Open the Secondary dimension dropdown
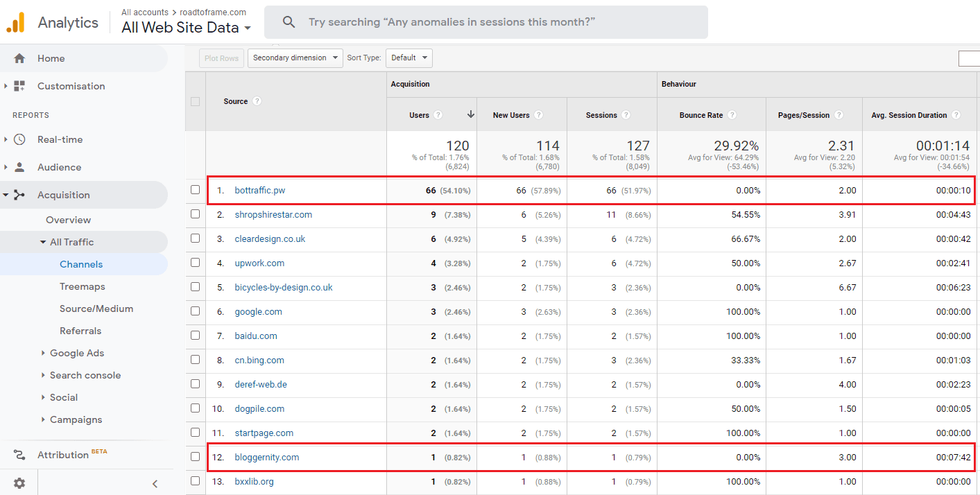Screen dimensions: 980x495 [x=295, y=58]
